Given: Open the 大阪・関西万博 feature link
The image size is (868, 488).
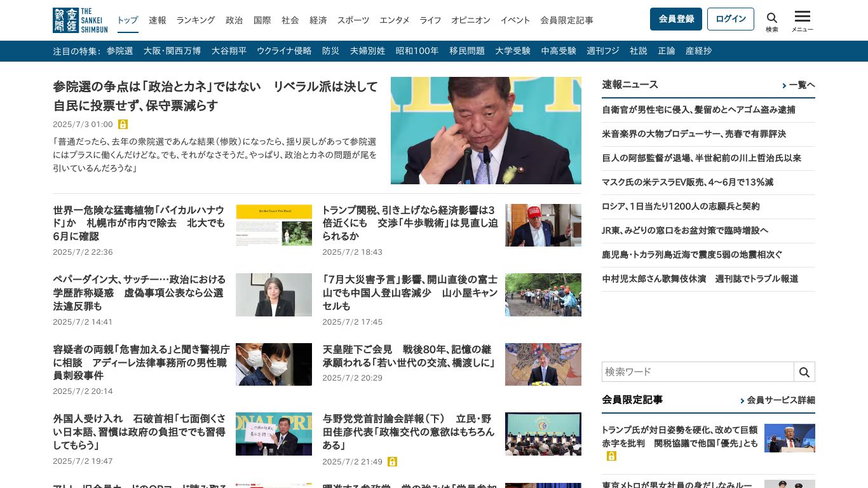Looking at the screenshot, I should (172, 51).
